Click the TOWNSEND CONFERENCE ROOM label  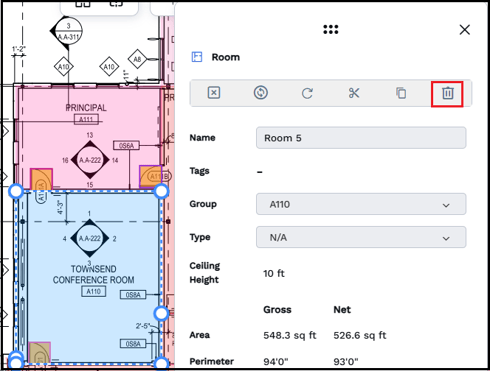[x=94, y=274]
